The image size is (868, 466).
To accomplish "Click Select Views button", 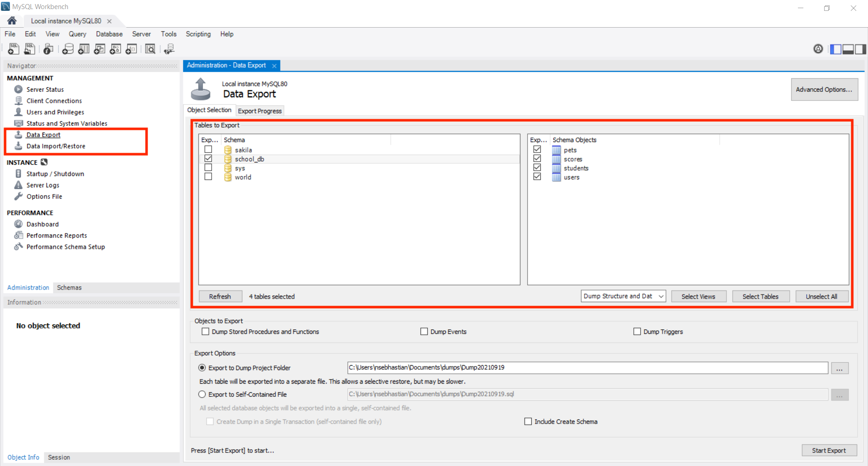I will pos(698,296).
